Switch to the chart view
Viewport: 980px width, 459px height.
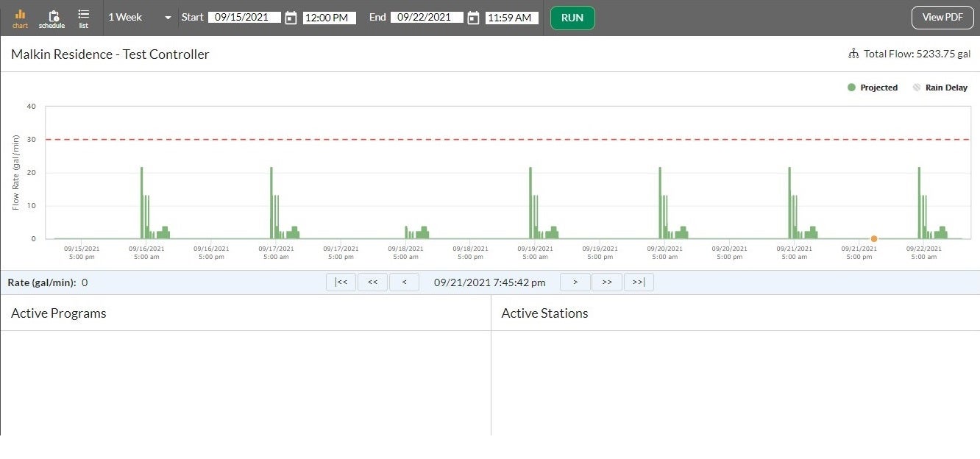click(x=20, y=18)
